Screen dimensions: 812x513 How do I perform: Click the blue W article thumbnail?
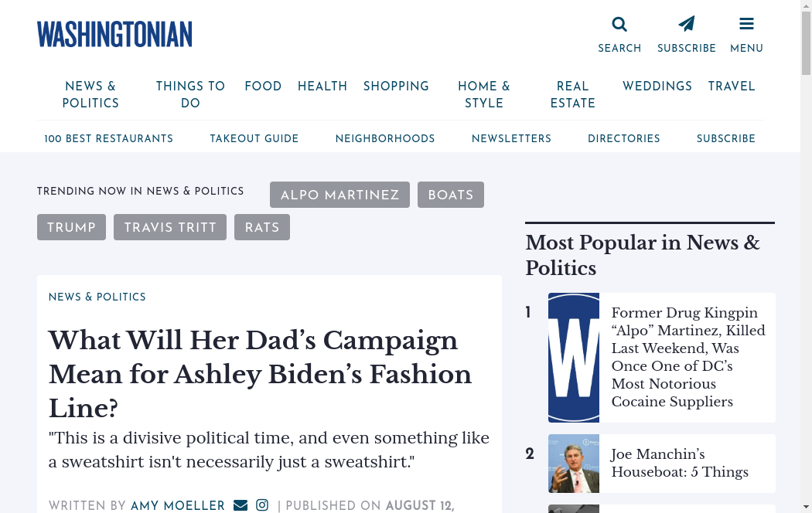pos(574,358)
